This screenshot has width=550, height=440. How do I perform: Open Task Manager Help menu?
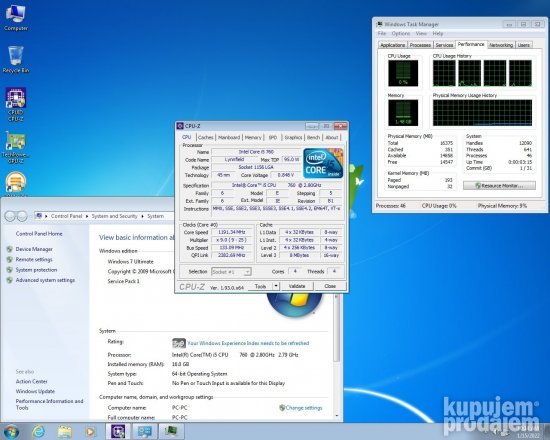click(437, 33)
